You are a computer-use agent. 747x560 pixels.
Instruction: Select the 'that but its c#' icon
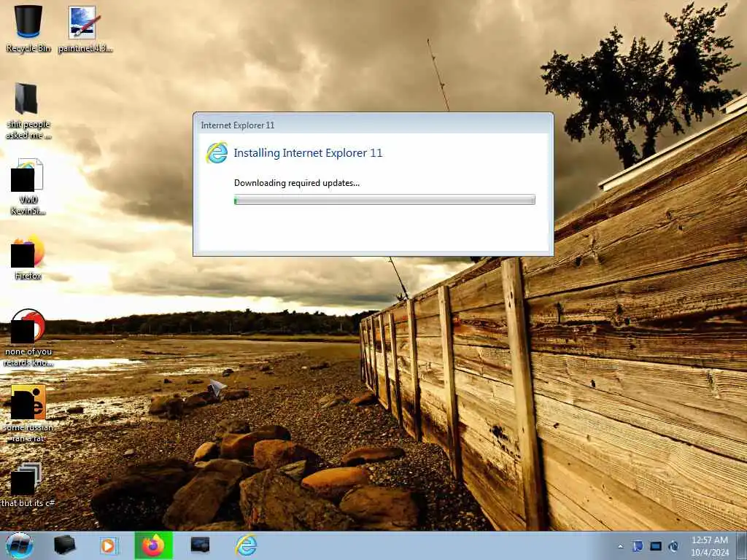pos(28,485)
